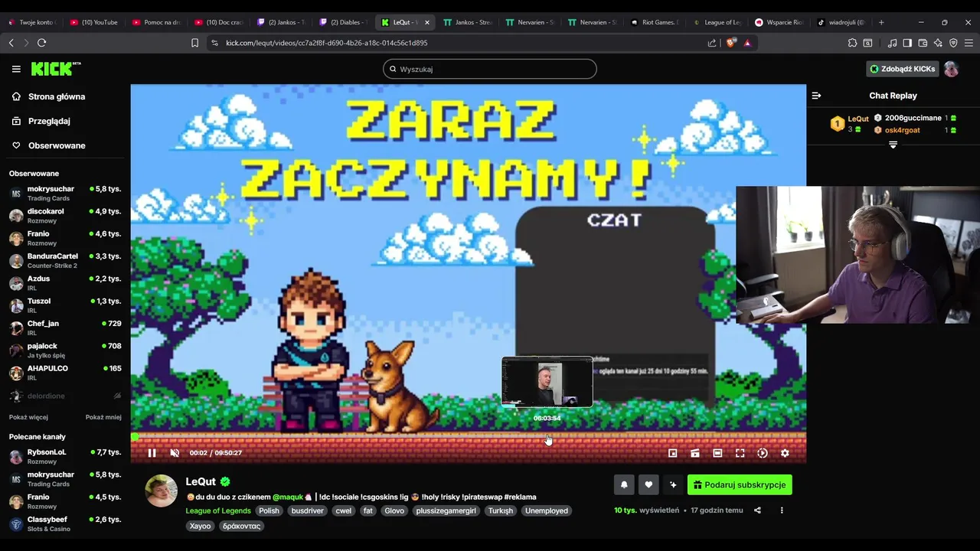980x551 pixels.
Task: Open Tuszol channel in sidebar
Action: tap(65, 305)
